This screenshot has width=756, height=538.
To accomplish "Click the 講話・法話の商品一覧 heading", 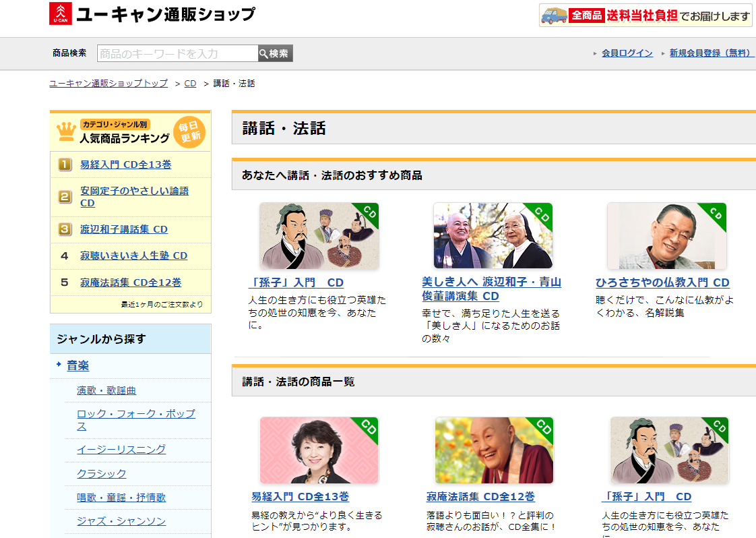I will coord(298,382).
